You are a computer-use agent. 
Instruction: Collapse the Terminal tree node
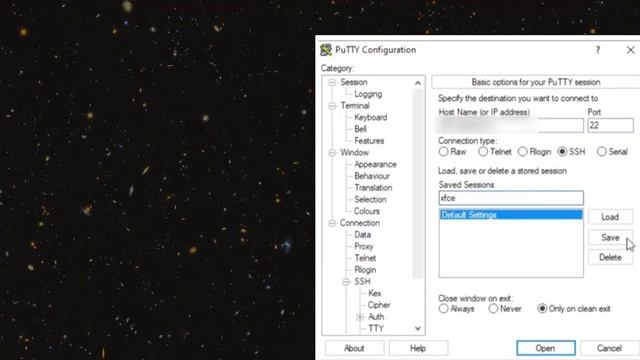click(x=332, y=106)
